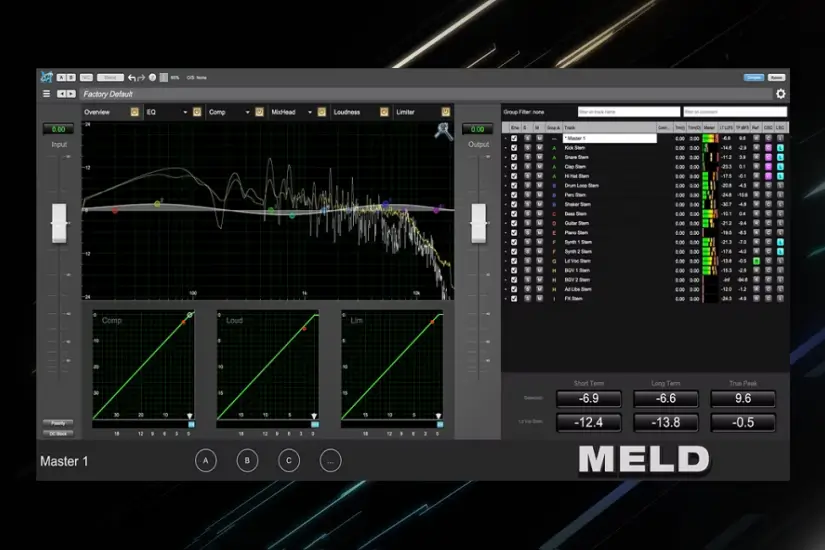Expand the BGV 2 Stem row arrow
Viewport: 825px width, 550px height.
506,280
